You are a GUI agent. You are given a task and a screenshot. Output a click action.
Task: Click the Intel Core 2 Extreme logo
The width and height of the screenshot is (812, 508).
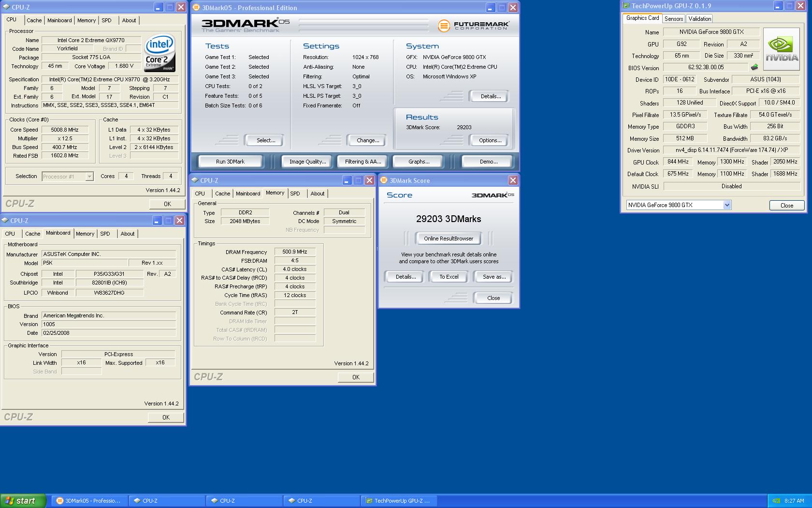160,53
